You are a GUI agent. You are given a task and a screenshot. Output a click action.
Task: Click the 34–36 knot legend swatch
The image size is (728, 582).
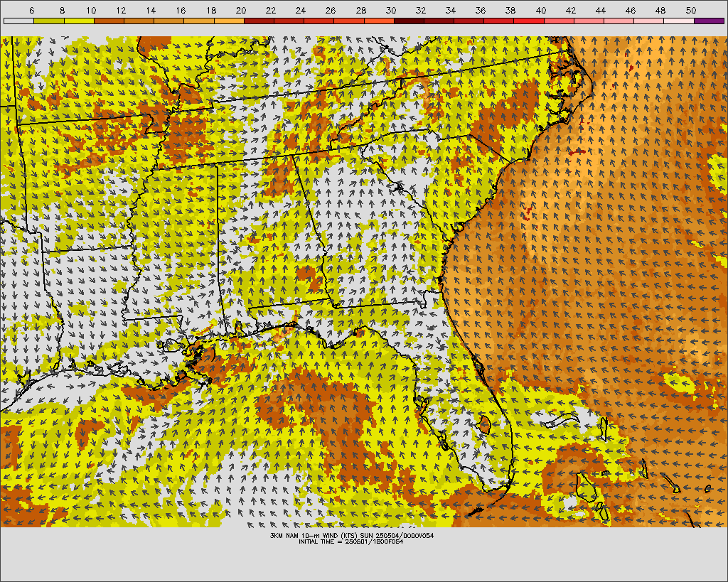[469, 21]
